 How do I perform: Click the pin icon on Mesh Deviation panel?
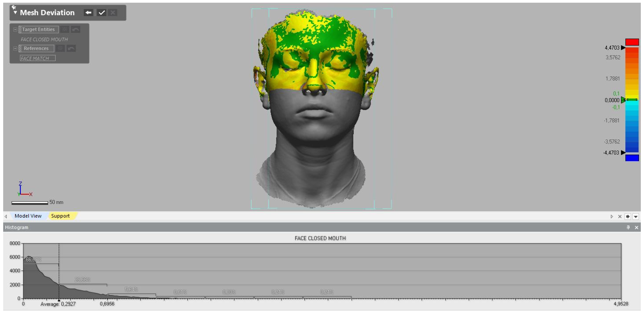coord(14,7)
